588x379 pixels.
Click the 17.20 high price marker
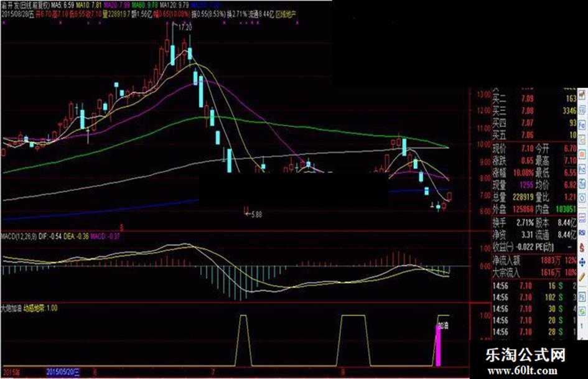click(x=185, y=27)
